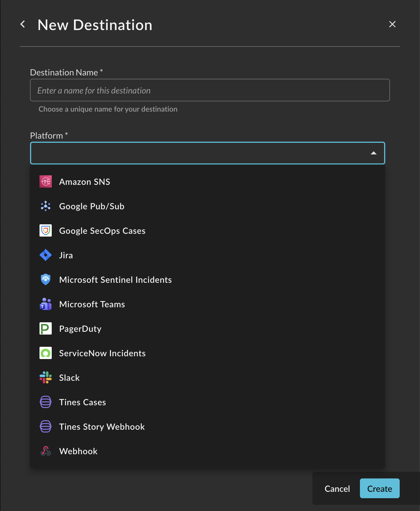Click the Microsoft Sentinel shield icon
Image resolution: width=420 pixels, height=511 pixels.
(x=46, y=280)
